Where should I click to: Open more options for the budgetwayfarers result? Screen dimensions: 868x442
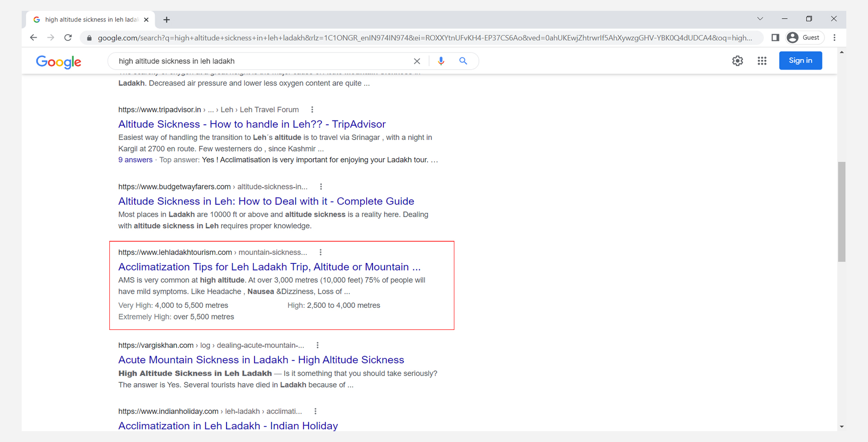click(x=321, y=186)
